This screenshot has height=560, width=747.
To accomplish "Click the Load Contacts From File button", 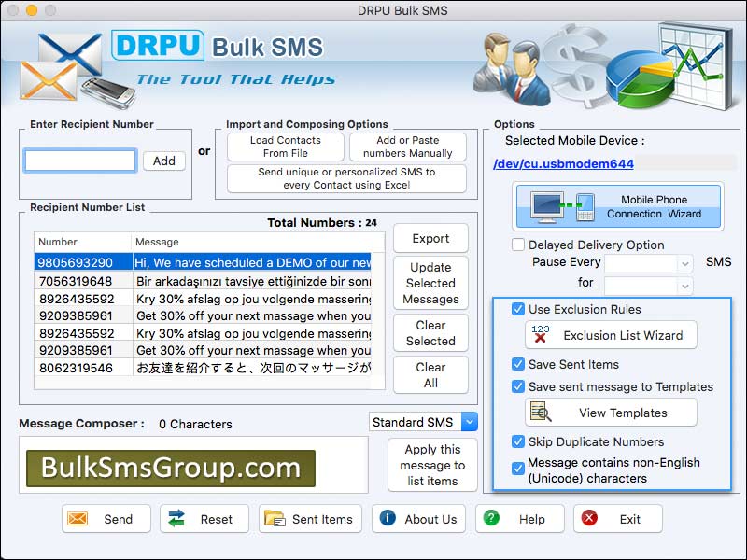I will (x=285, y=147).
